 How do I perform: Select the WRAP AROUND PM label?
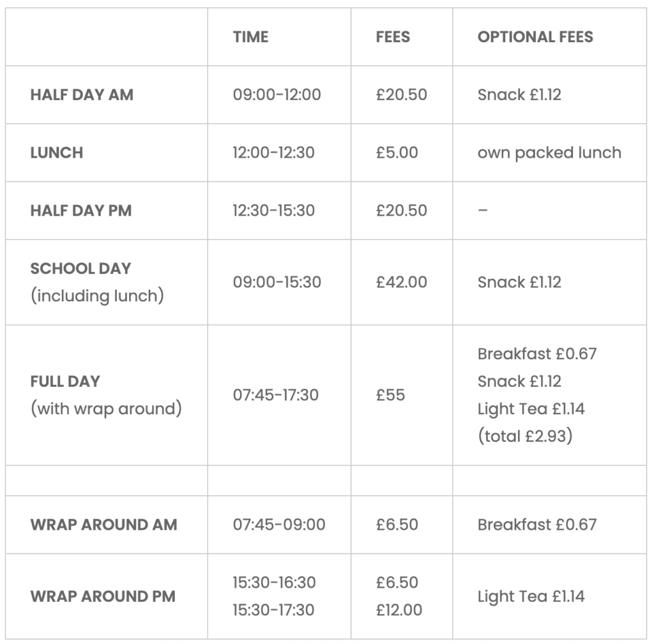[103, 596]
